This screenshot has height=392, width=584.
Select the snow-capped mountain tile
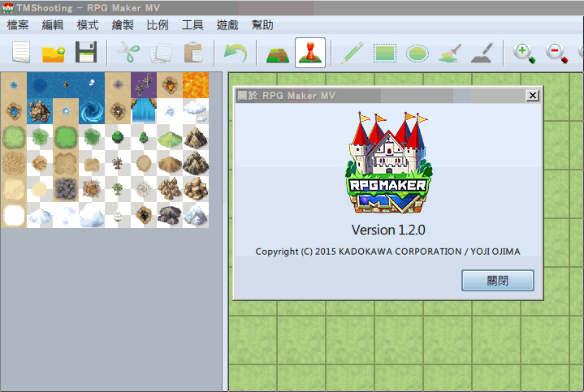[x=196, y=215]
